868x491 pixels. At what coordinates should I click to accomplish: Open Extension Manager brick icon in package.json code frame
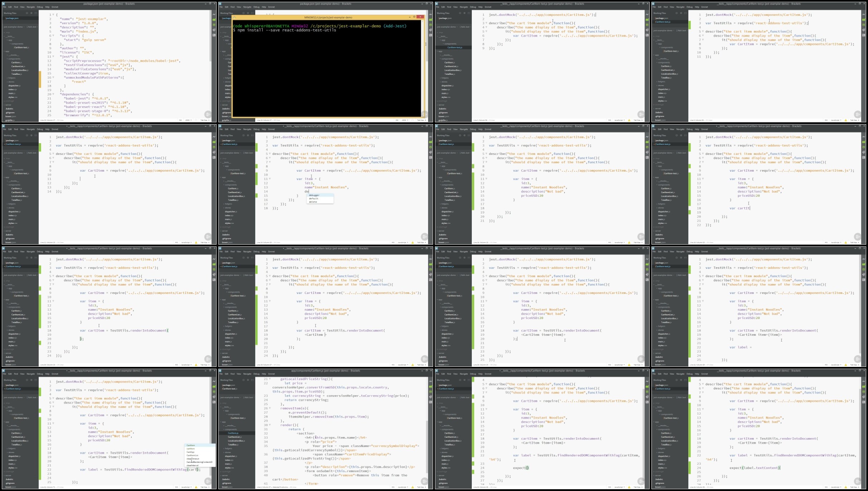(x=214, y=19)
